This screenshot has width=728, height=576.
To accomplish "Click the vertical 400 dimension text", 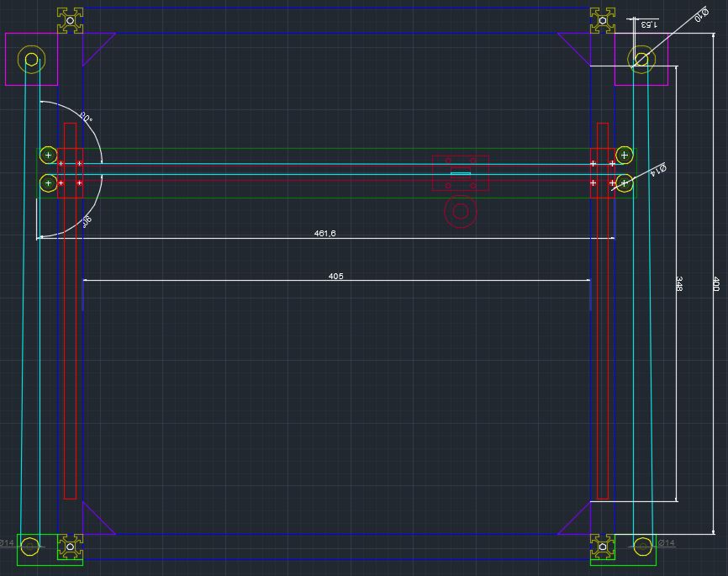I will click(715, 284).
